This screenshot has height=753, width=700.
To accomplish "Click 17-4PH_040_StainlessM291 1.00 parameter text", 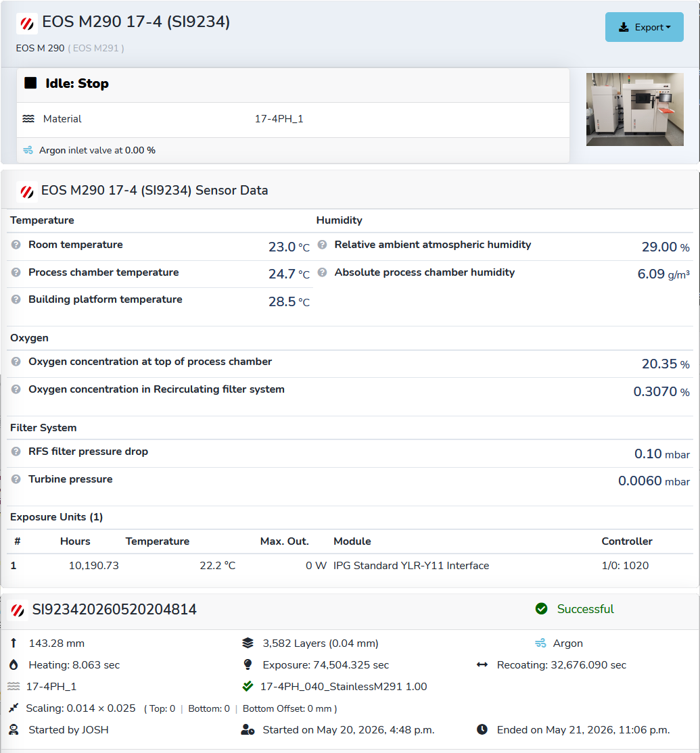I will 344,687.
